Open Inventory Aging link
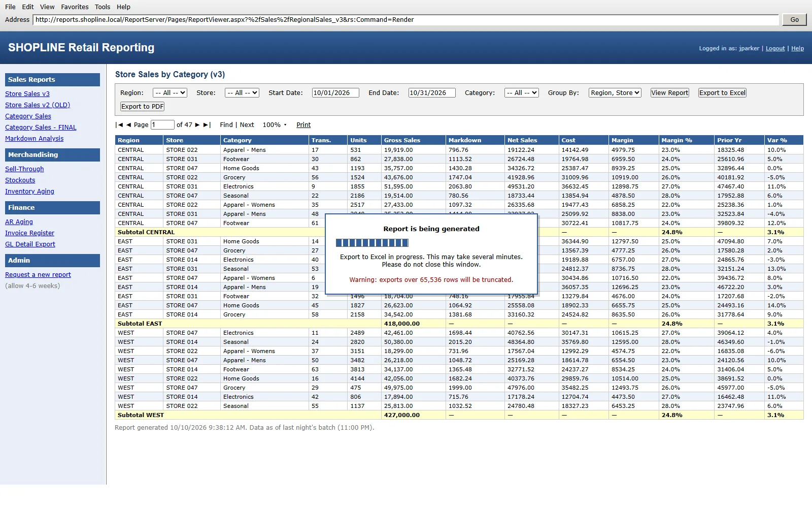 (29, 192)
